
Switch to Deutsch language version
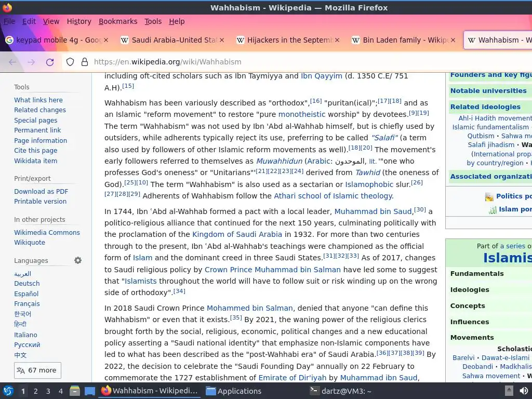pos(27,283)
